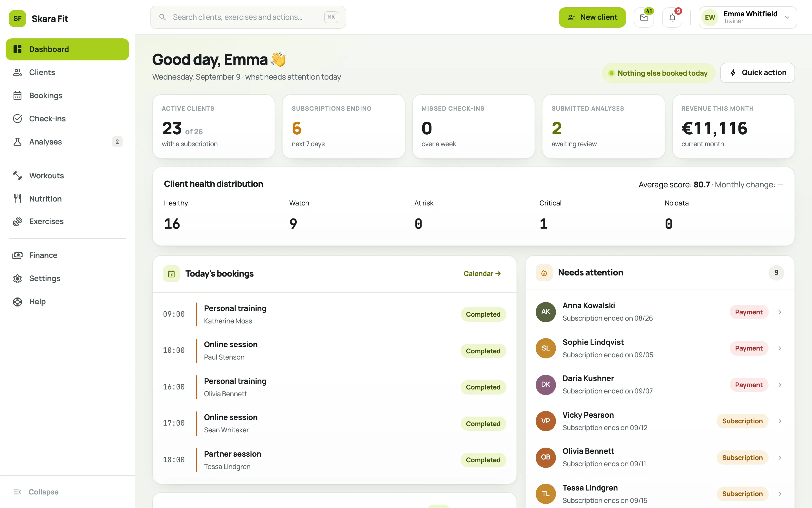The height and width of the screenshot is (508, 812).
Task: Expand Tessa Lindgren's row chevron
Action: pos(780,494)
